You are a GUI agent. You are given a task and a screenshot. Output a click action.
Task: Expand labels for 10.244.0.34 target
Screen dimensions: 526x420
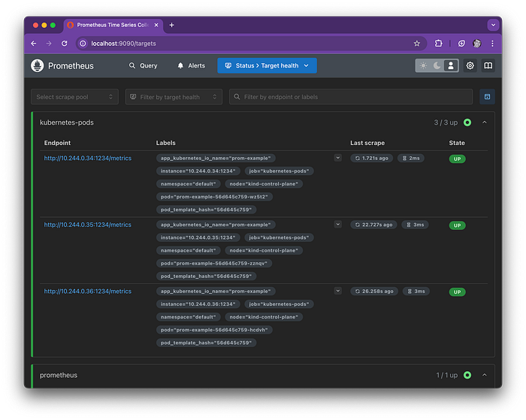click(338, 158)
